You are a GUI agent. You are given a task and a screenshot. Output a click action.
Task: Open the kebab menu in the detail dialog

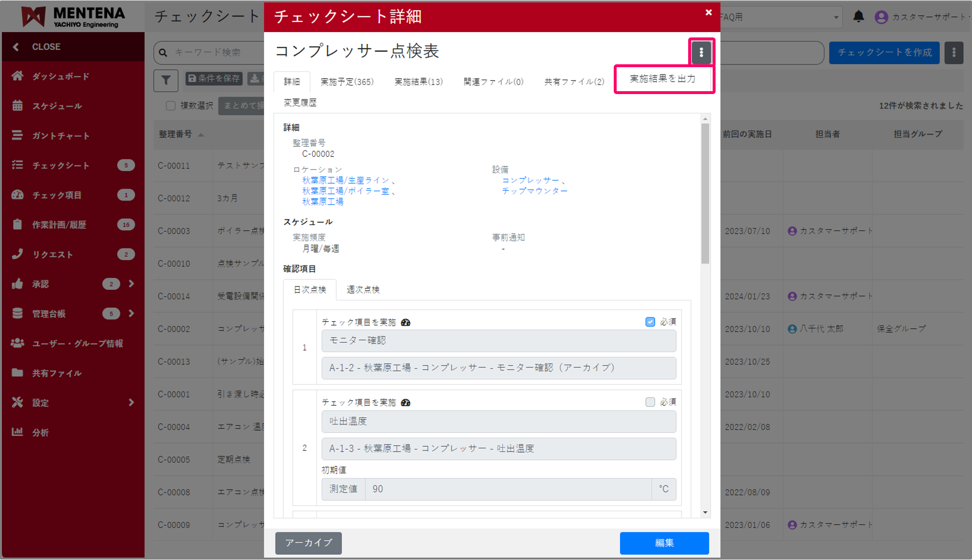(702, 53)
